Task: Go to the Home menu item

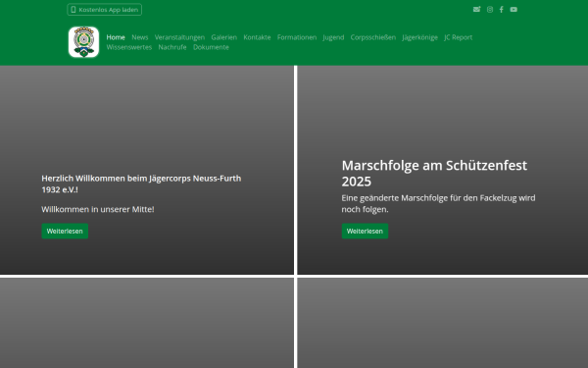Action: (x=116, y=37)
